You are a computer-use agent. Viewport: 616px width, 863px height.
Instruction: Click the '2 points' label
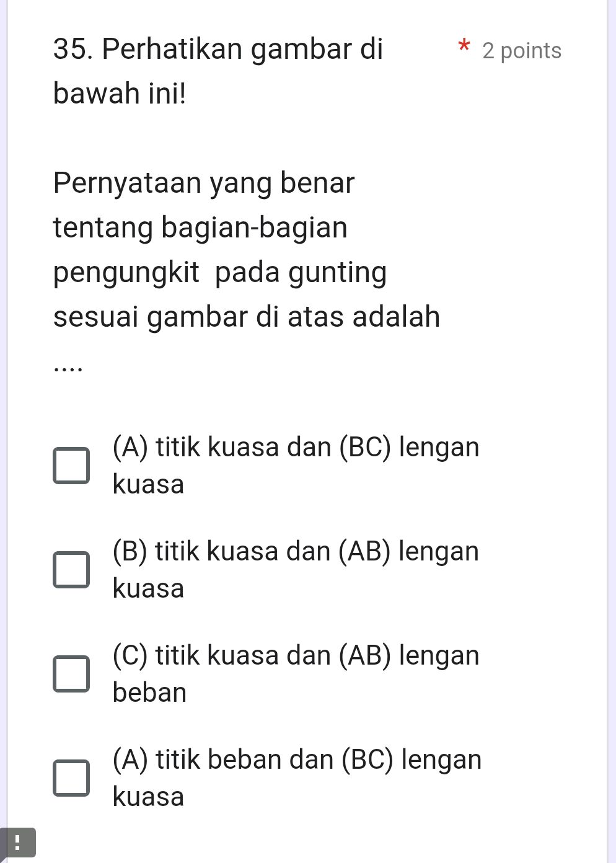point(521,51)
